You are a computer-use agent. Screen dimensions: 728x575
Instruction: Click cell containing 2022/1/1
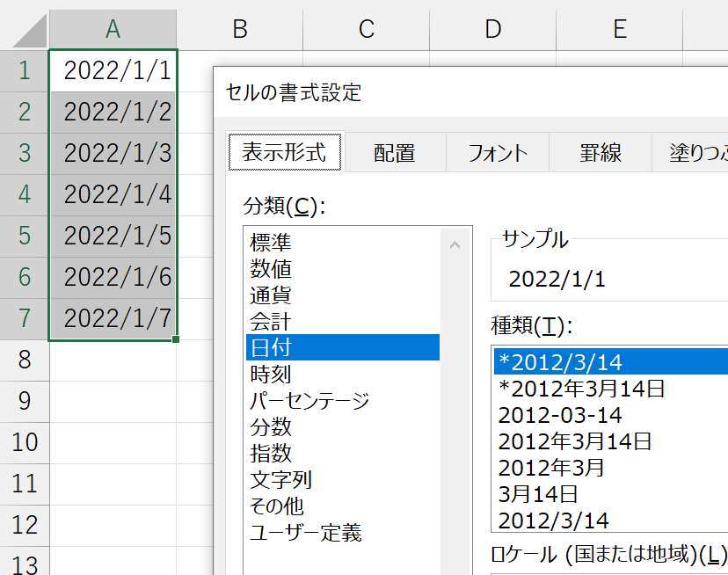click(x=113, y=71)
